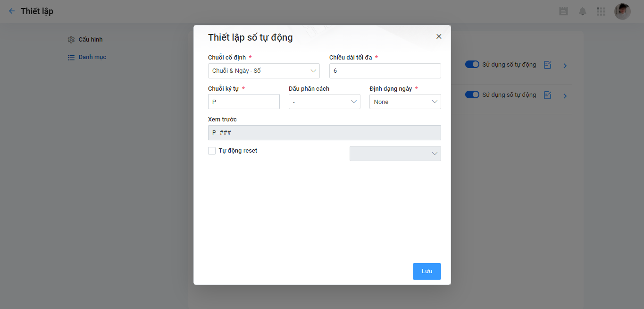Screen dimensions: 644x309
Task: Toggle the first Sử dụng số tự động switch
Action: click(472, 64)
